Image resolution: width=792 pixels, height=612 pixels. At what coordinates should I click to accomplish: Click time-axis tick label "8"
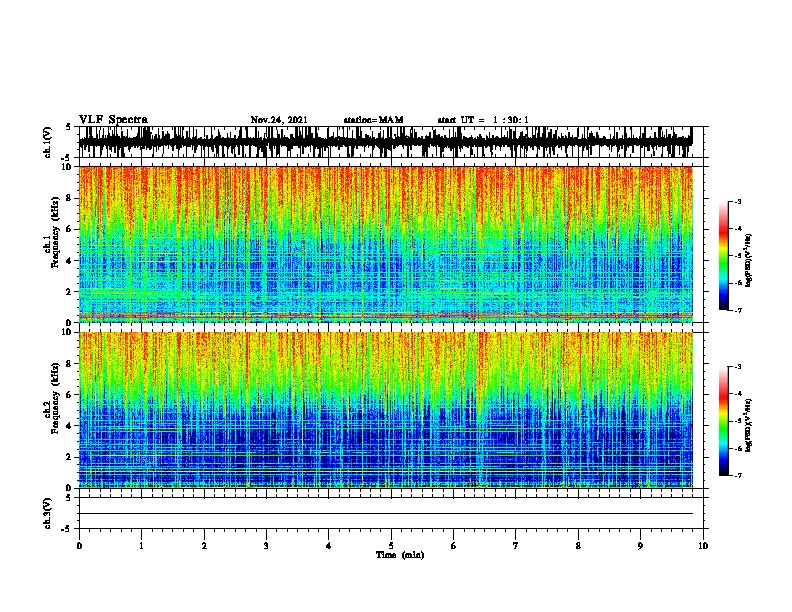pos(578,546)
